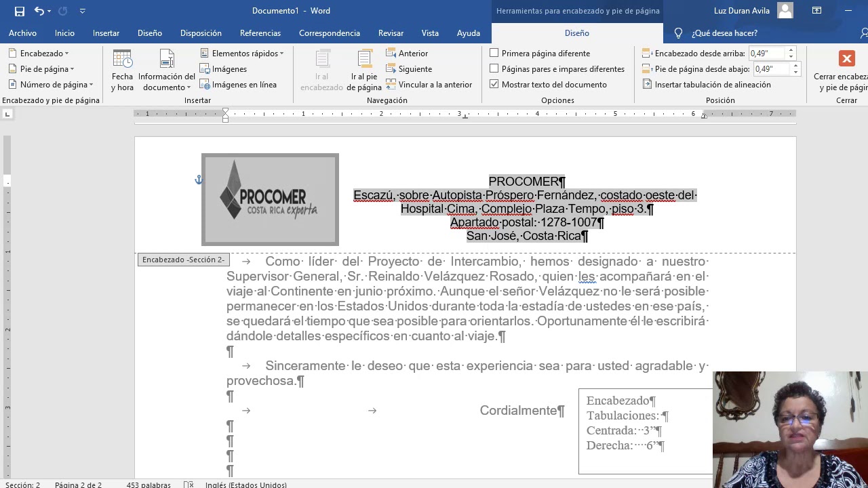
Task: Open the Insertar ribbon tab
Action: click(106, 33)
